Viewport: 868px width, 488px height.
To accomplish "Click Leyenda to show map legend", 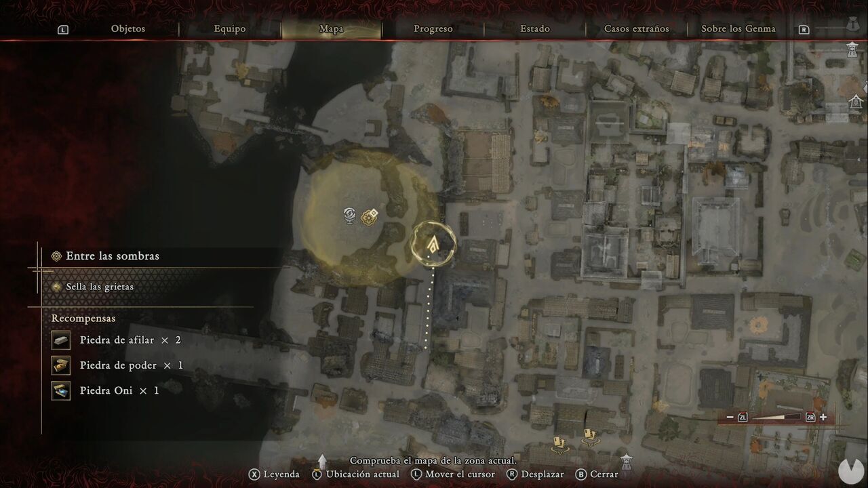I will point(274,474).
